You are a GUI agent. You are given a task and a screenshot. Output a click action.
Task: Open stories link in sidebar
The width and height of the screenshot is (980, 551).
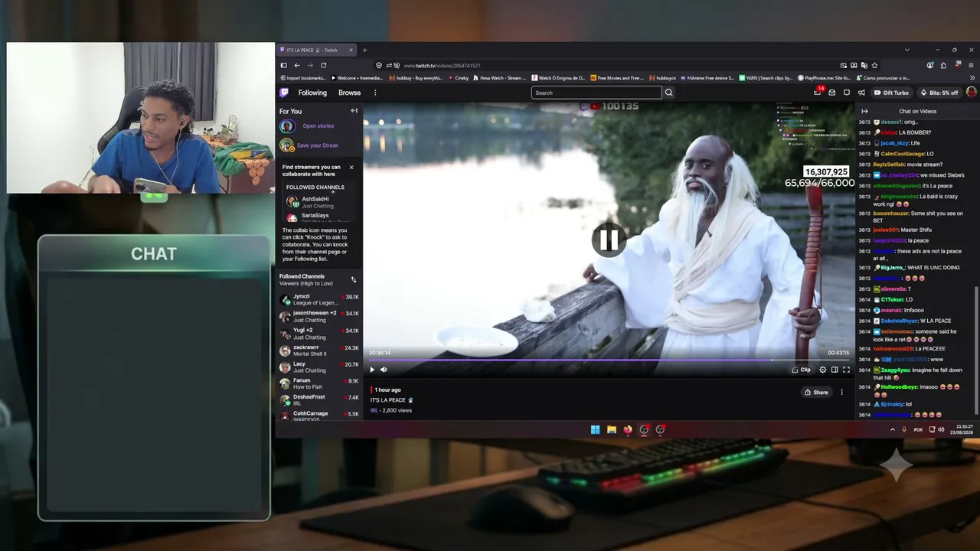(x=318, y=126)
